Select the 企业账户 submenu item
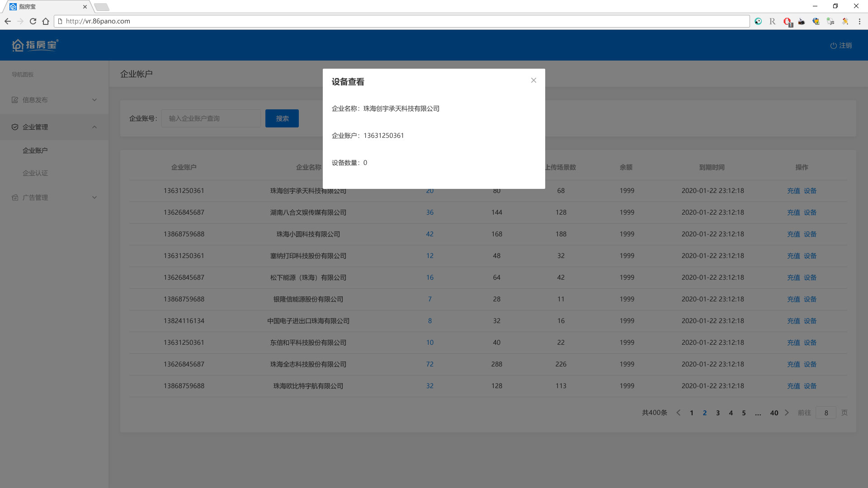This screenshot has width=868, height=488. [x=35, y=150]
